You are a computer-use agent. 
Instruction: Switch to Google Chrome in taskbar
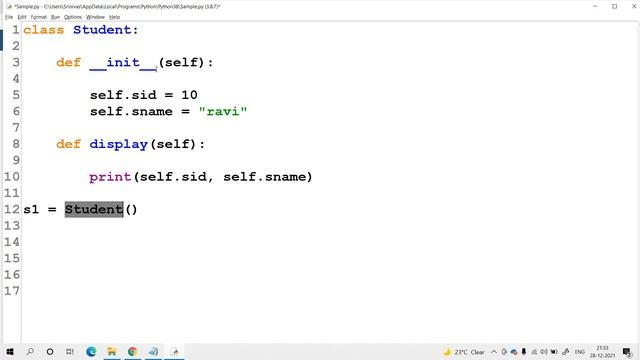click(132, 351)
